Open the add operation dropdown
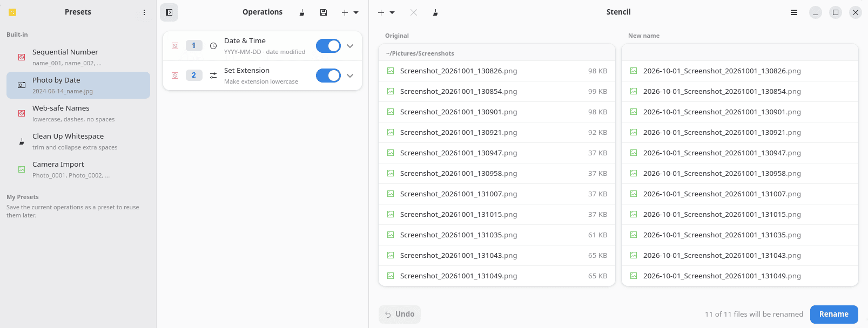The height and width of the screenshot is (328, 868). tap(350, 12)
